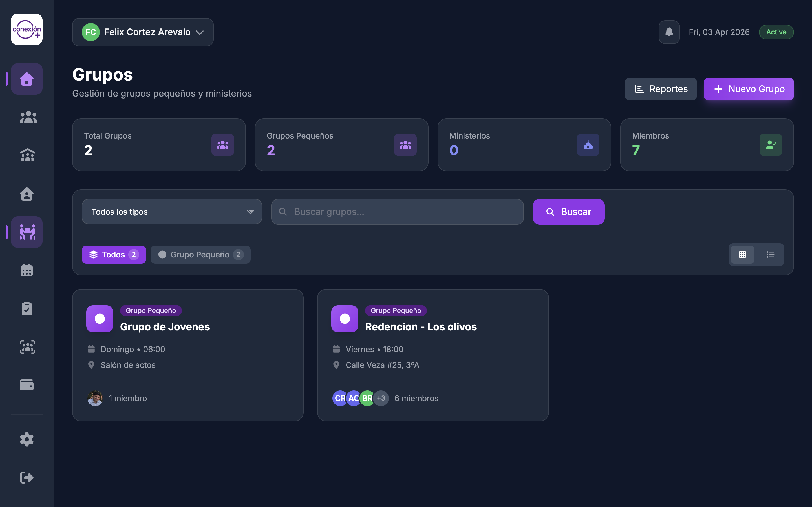Click the logout icon in sidebar

point(27,477)
